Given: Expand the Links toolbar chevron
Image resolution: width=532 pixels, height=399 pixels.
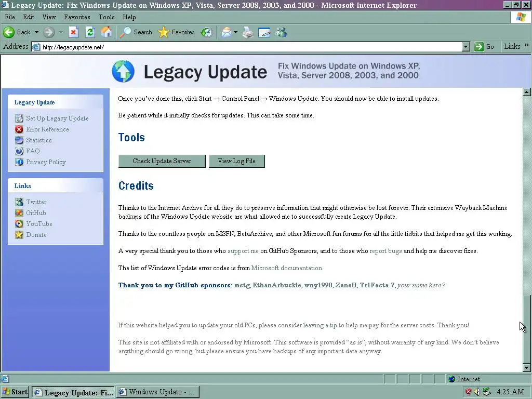Looking at the screenshot, I should click(x=527, y=45).
